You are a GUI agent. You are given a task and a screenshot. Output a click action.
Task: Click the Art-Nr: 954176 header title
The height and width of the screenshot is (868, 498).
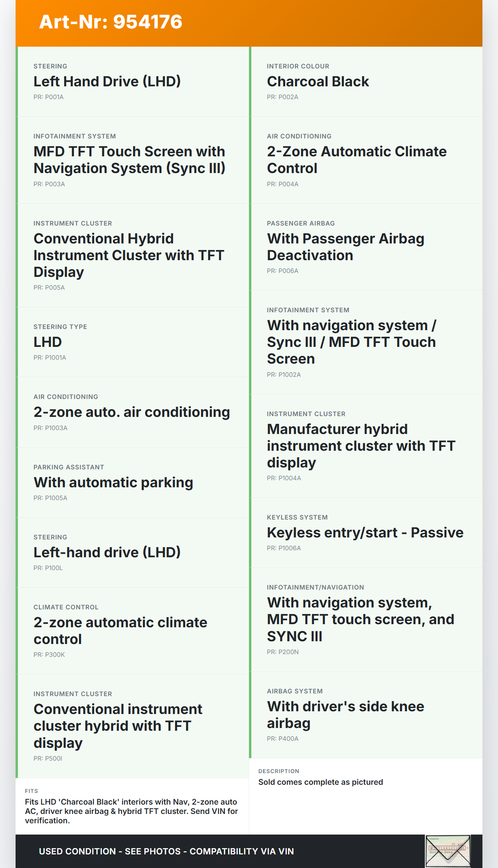[x=111, y=22]
